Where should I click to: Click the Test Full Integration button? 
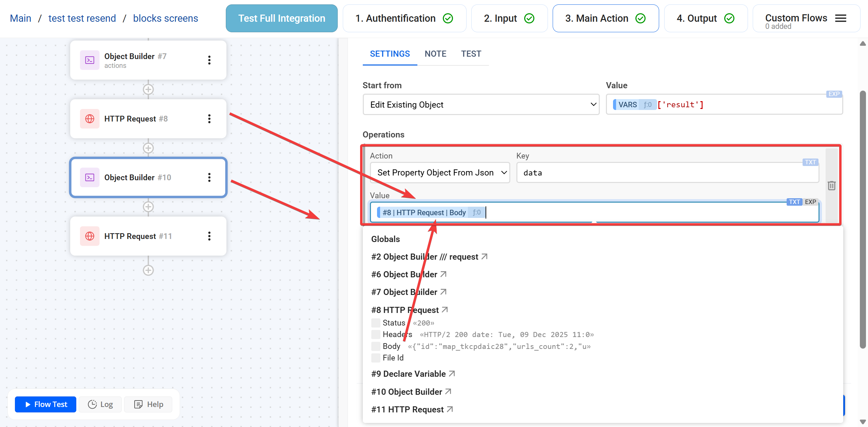click(x=281, y=18)
